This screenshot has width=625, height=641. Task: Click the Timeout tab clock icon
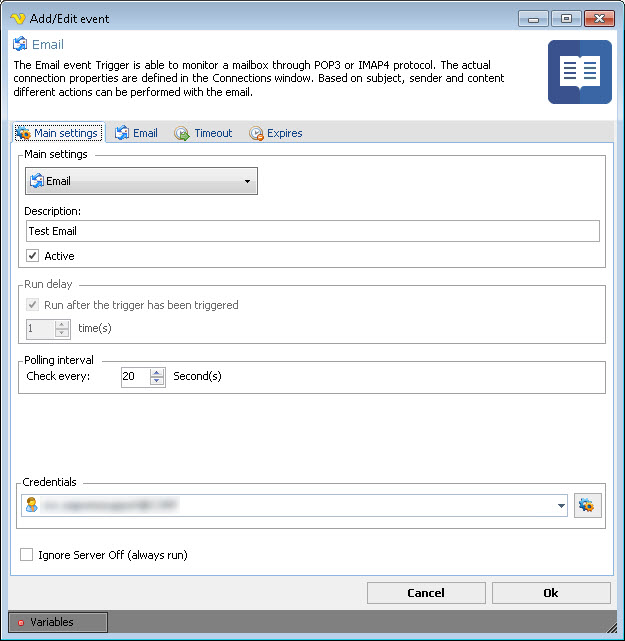click(182, 133)
